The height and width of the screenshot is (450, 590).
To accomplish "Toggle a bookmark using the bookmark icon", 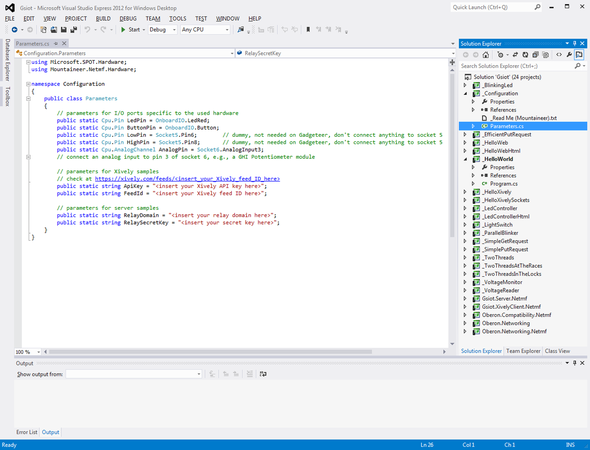I will coord(308,30).
